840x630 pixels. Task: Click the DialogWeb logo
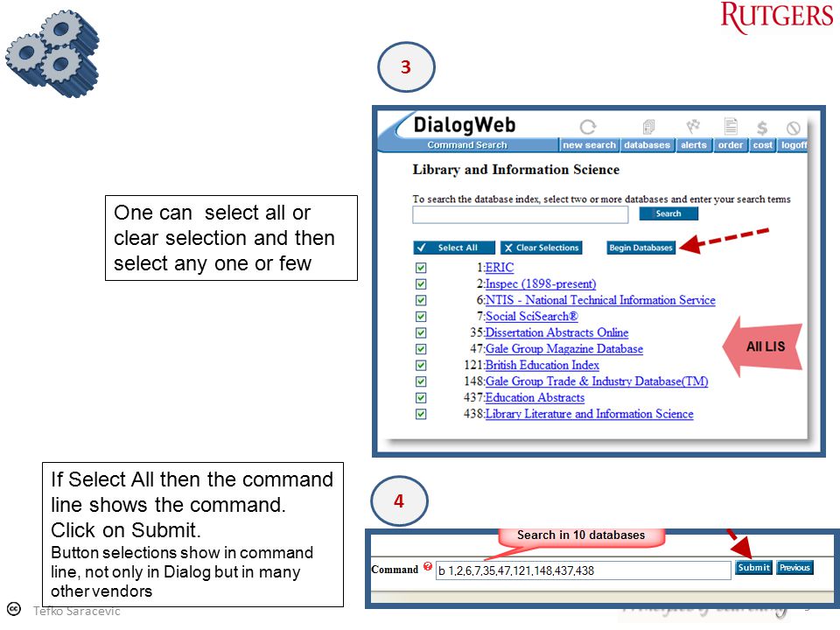464,125
